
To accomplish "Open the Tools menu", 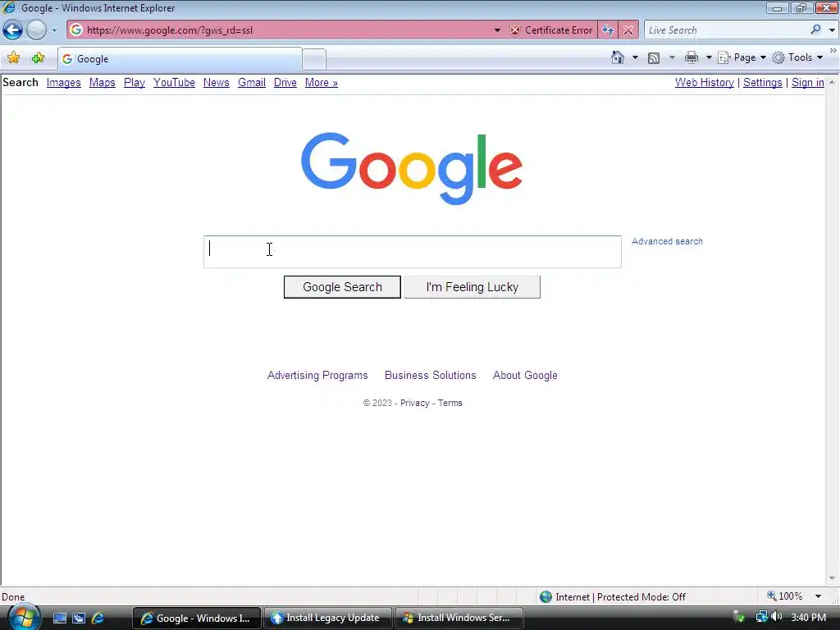I will click(797, 57).
